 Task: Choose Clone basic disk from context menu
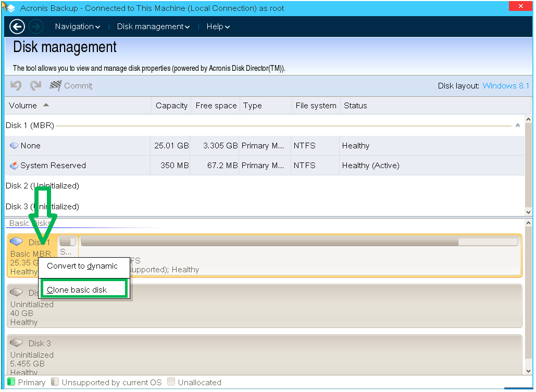[x=84, y=290]
